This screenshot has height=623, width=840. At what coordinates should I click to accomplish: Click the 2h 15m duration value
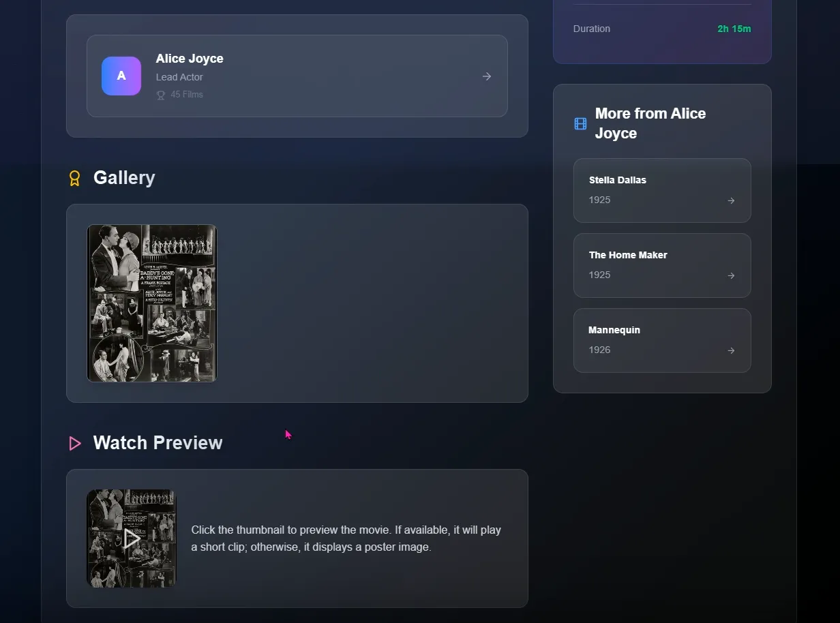click(734, 29)
